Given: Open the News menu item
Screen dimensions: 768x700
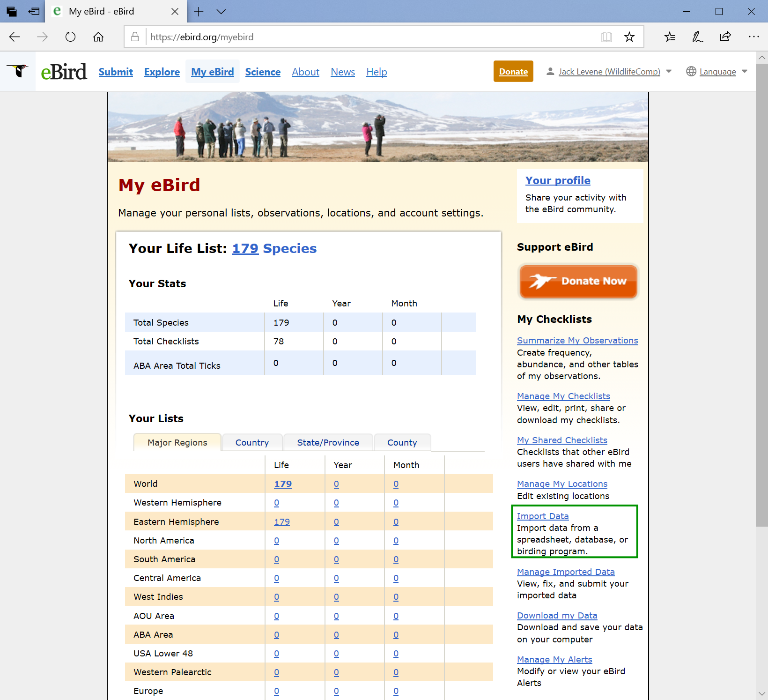Looking at the screenshot, I should tap(343, 72).
